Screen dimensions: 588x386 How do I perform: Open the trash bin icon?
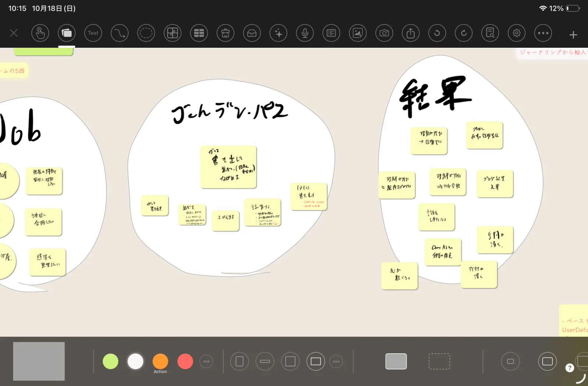pyautogui.click(x=225, y=33)
